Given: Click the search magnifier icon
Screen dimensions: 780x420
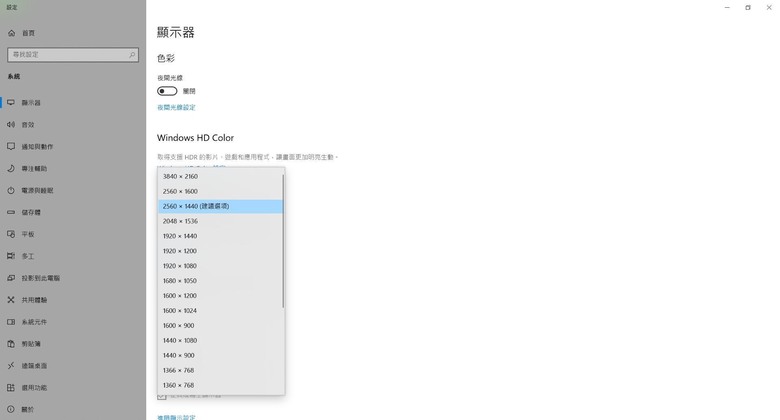Looking at the screenshot, I should coord(132,55).
